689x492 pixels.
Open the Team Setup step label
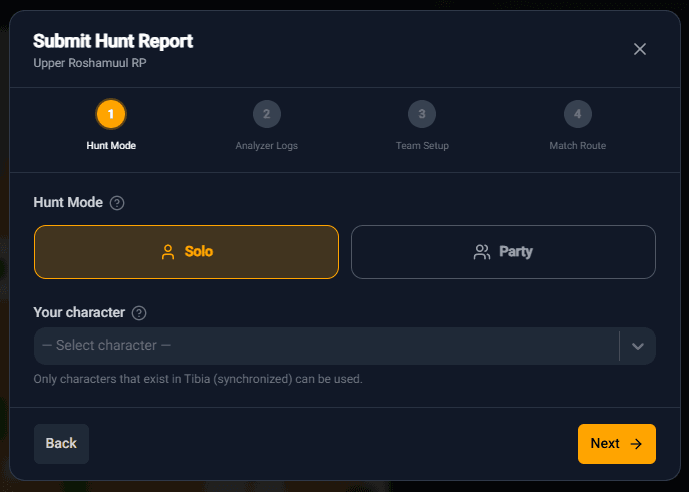[422, 146]
